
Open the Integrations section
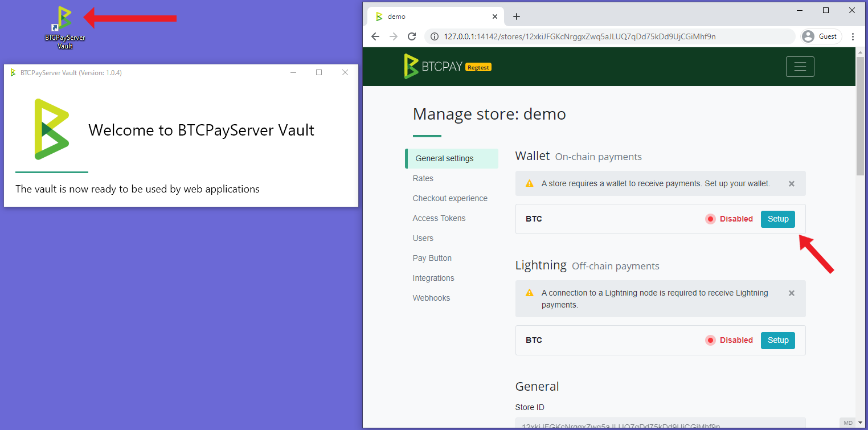433,278
